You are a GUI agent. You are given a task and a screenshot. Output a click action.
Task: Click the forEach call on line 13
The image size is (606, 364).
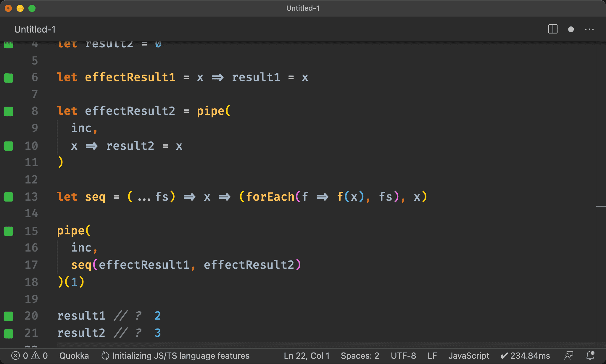[x=270, y=197]
